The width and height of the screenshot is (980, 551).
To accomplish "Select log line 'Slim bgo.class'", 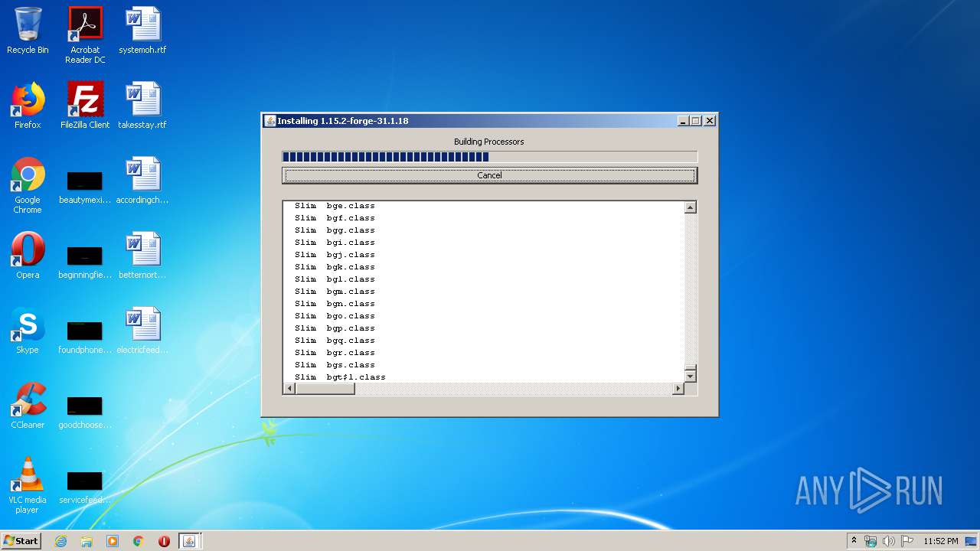I will [335, 316].
